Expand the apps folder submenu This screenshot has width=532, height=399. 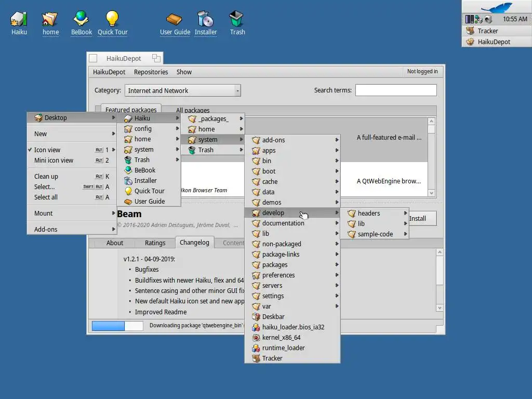[x=292, y=150]
